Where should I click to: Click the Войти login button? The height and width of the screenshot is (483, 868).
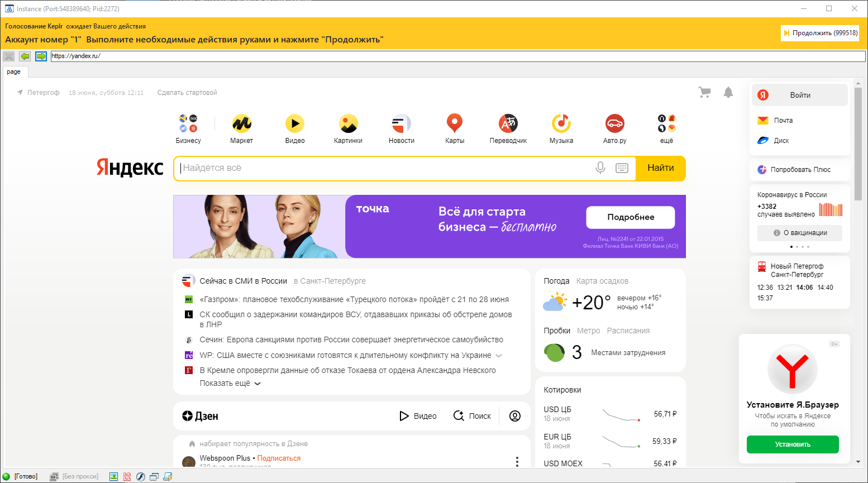(800, 95)
